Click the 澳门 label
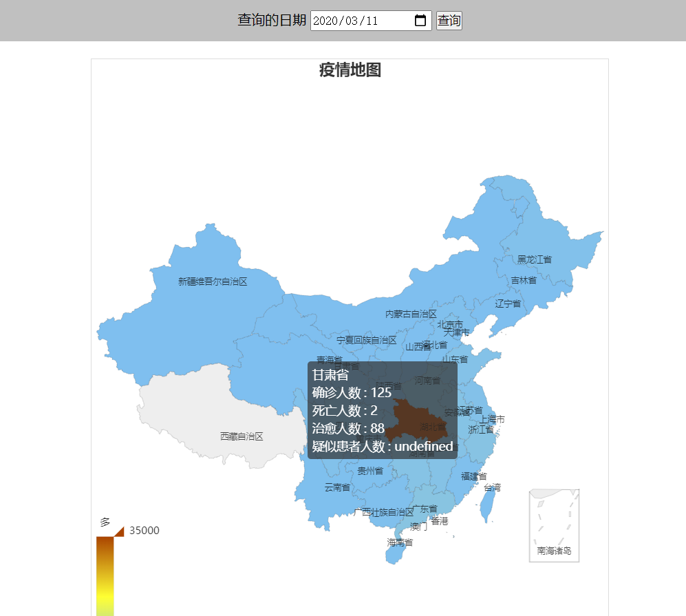 pyautogui.click(x=419, y=527)
